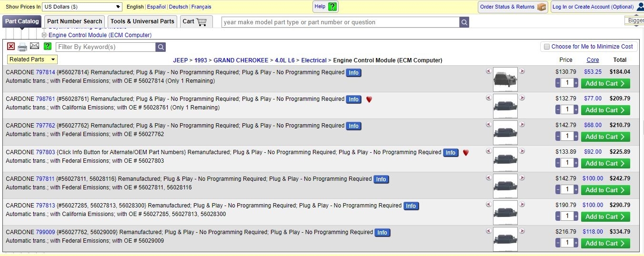This screenshot has width=644, height=256.
Task: Increase quantity for CARDONE 797811
Action: coord(576,190)
